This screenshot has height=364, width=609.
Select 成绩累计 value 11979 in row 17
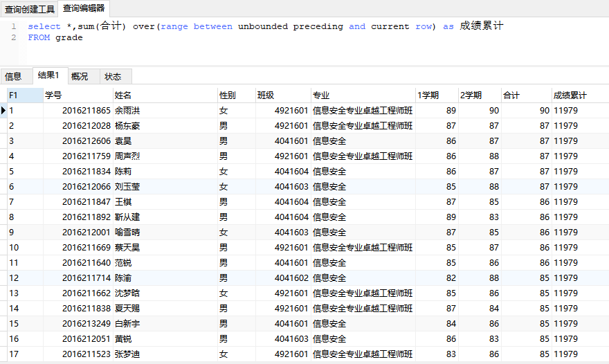pyautogui.click(x=580, y=354)
